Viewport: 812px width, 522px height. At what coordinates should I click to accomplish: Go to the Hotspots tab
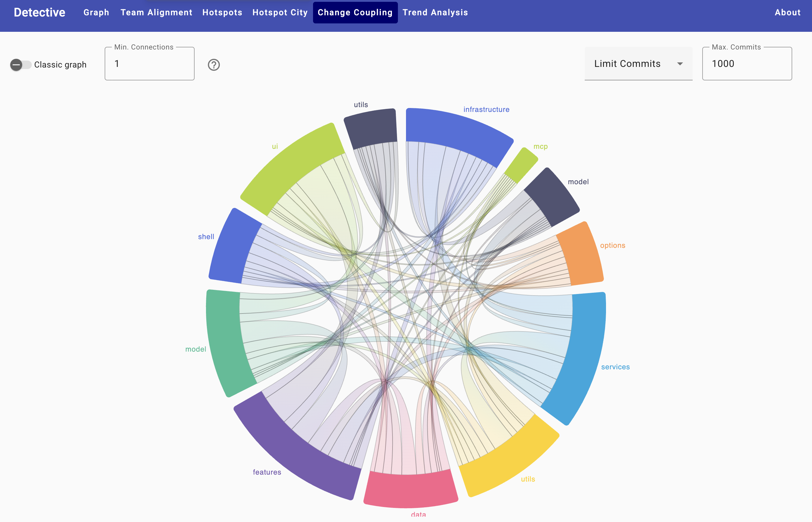coord(222,13)
